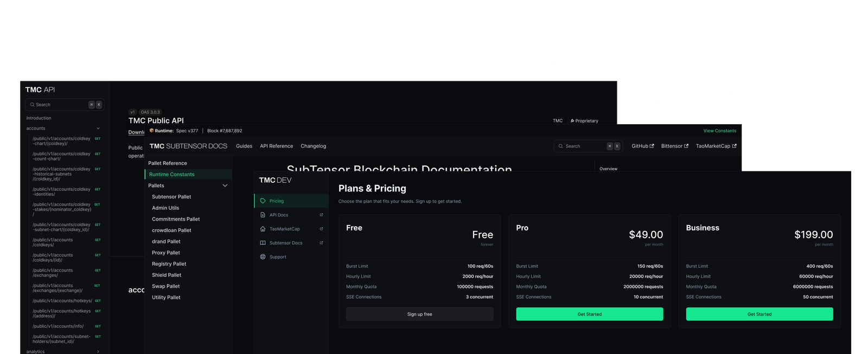Click Get Started on the Business plan
868x354 pixels.
pos(759,314)
